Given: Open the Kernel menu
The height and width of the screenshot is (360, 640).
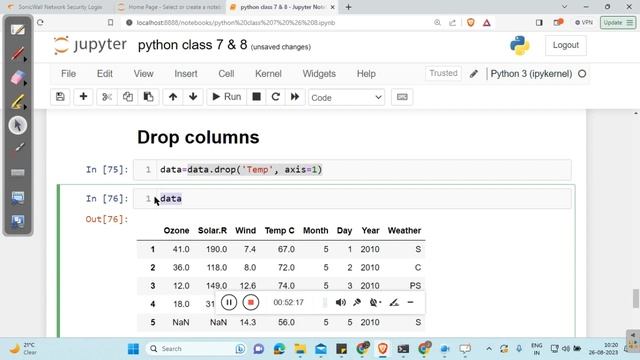Looking at the screenshot, I should [268, 74].
